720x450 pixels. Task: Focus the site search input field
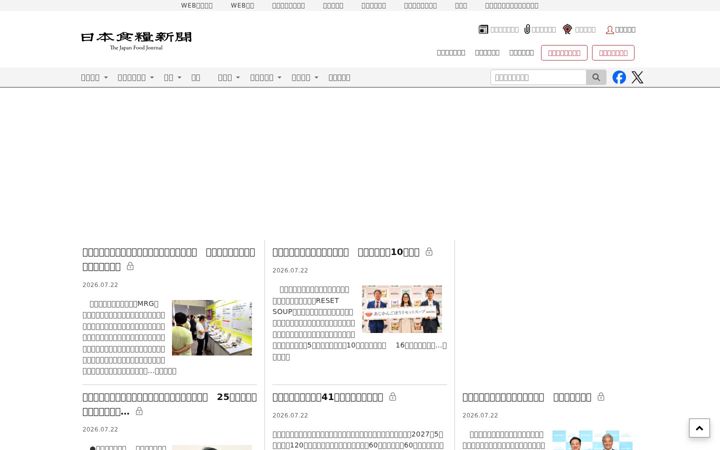(x=538, y=77)
